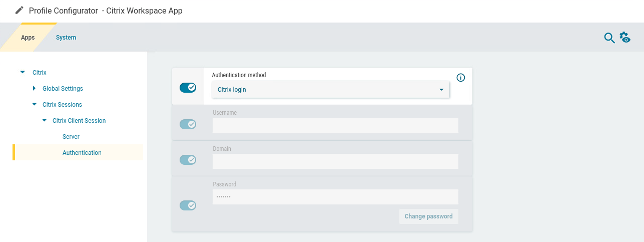Toggle the Password setting switch
The width and height of the screenshot is (644, 242).
pos(188,205)
